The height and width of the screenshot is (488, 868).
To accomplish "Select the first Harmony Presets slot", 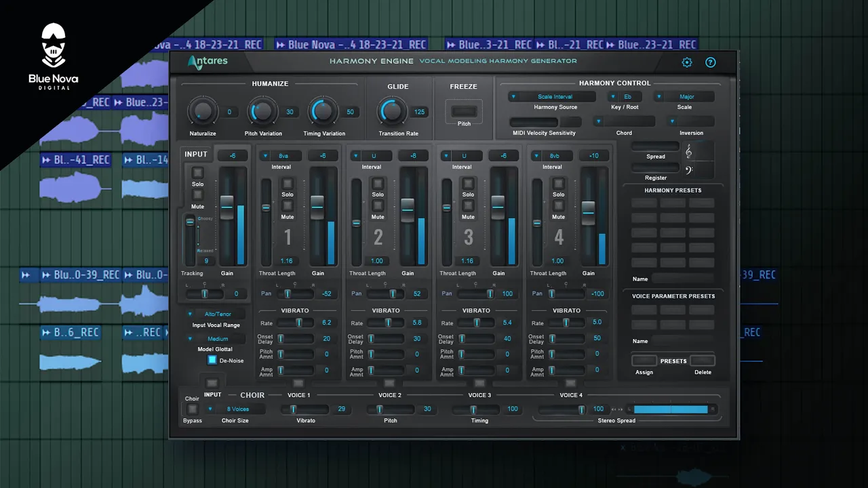I will pos(644,203).
